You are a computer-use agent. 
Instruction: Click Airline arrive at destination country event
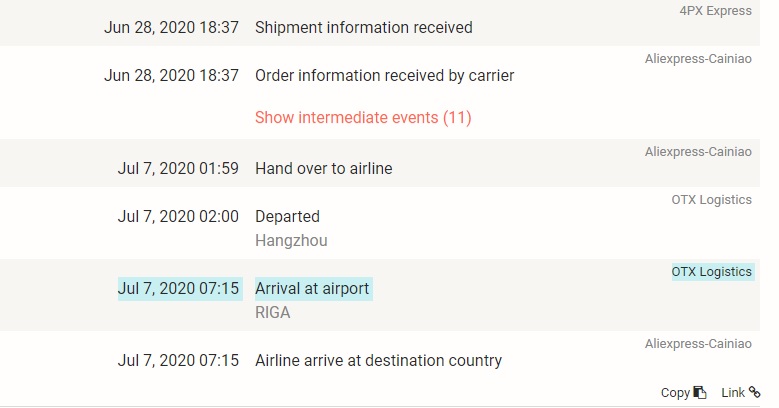click(378, 360)
